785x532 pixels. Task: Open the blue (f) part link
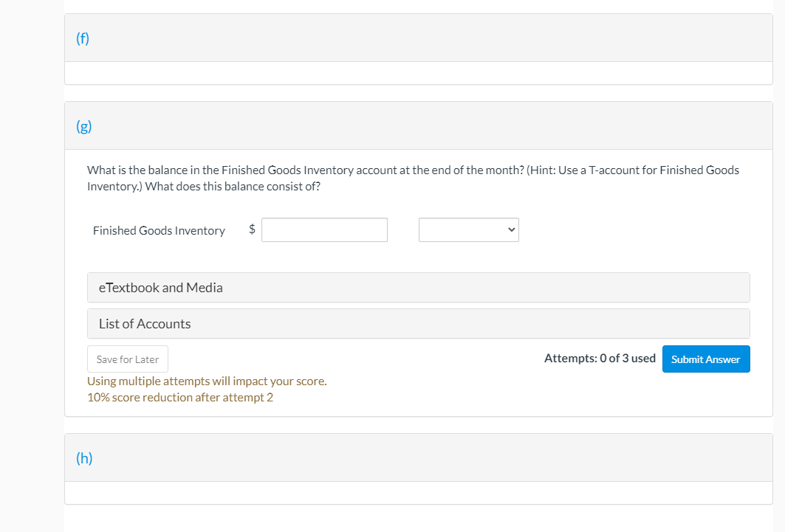pos(83,38)
